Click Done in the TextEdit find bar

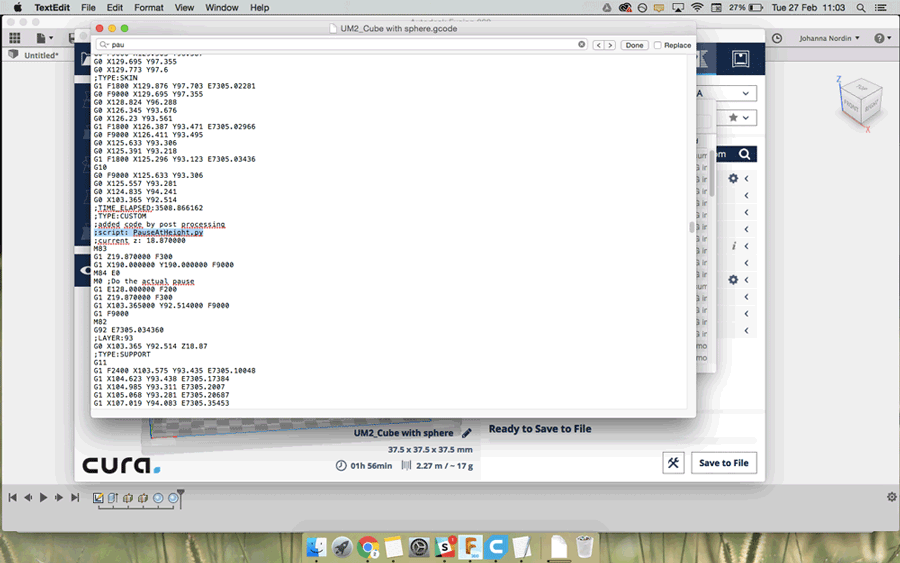[x=634, y=45]
